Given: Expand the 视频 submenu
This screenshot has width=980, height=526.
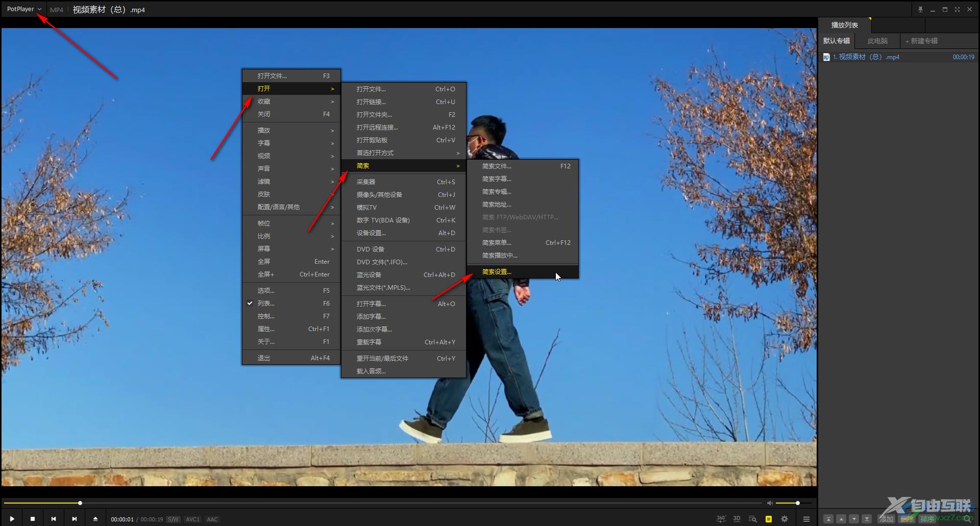Looking at the screenshot, I should pyautogui.click(x=291, y=156).
